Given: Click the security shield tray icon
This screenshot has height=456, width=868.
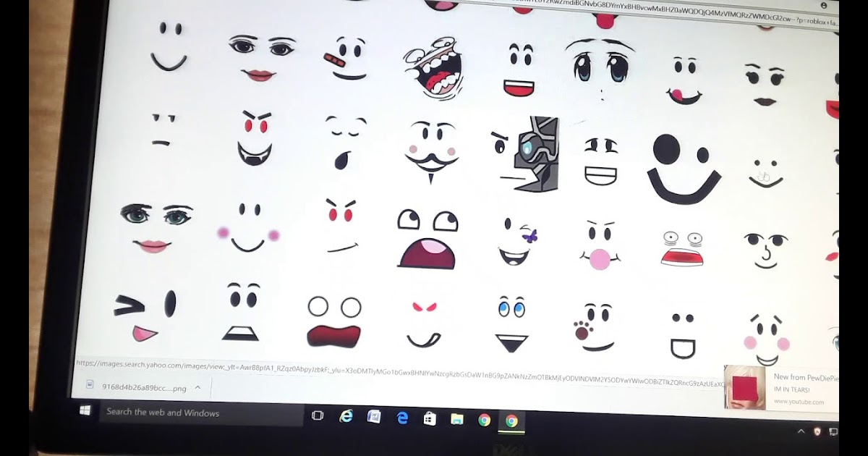Looking at the screenshot, I should click(x=817, y=431).
